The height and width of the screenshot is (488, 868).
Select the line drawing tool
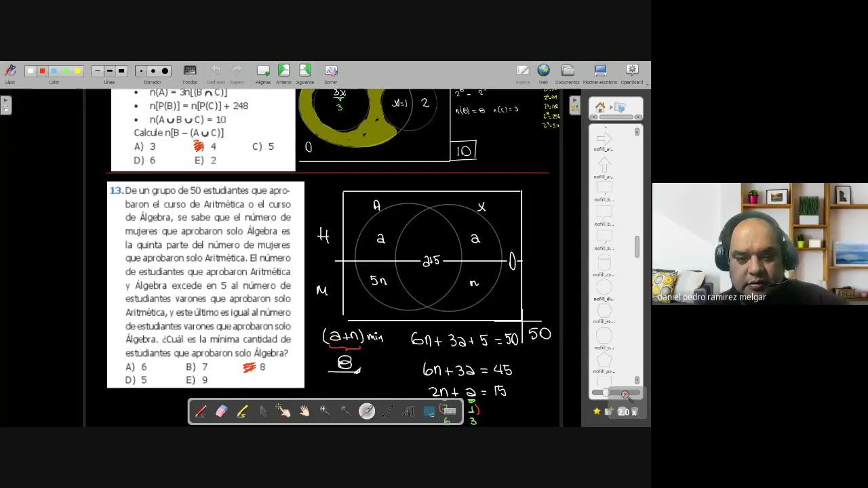(x=387, y=411)
